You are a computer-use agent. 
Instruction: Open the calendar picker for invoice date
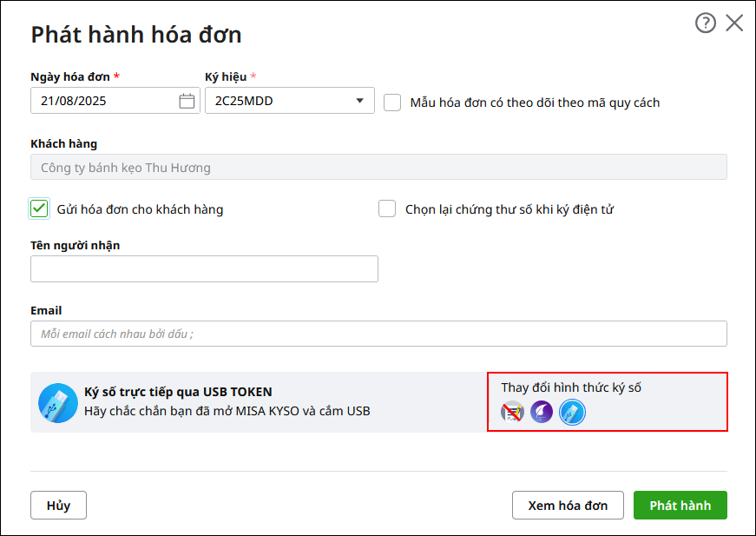pyautogui.click(x=187, y=101)
